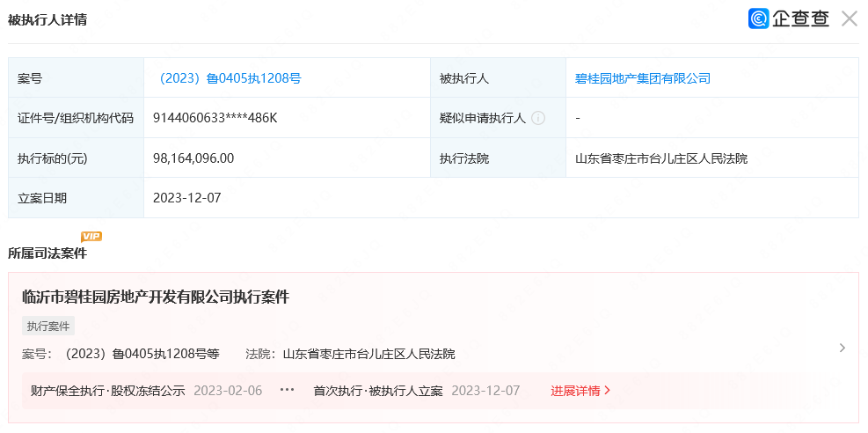Click 财产保全执行·股权冻结公示 event

coord(108,391)
